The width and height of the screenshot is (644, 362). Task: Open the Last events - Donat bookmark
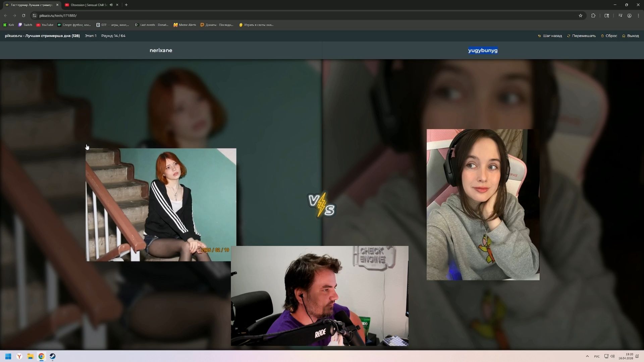[152, 25]
